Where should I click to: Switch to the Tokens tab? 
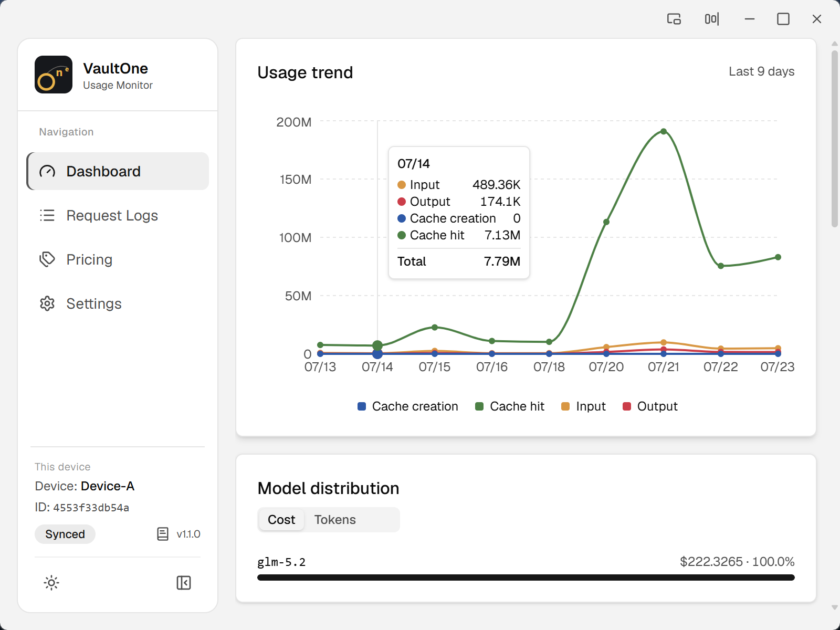(335, 520)
